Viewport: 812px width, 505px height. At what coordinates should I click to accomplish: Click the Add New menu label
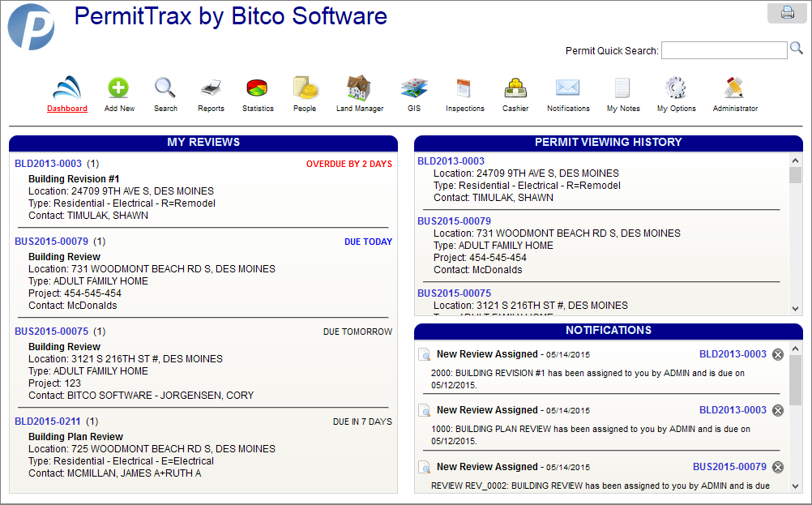point(119,109)
